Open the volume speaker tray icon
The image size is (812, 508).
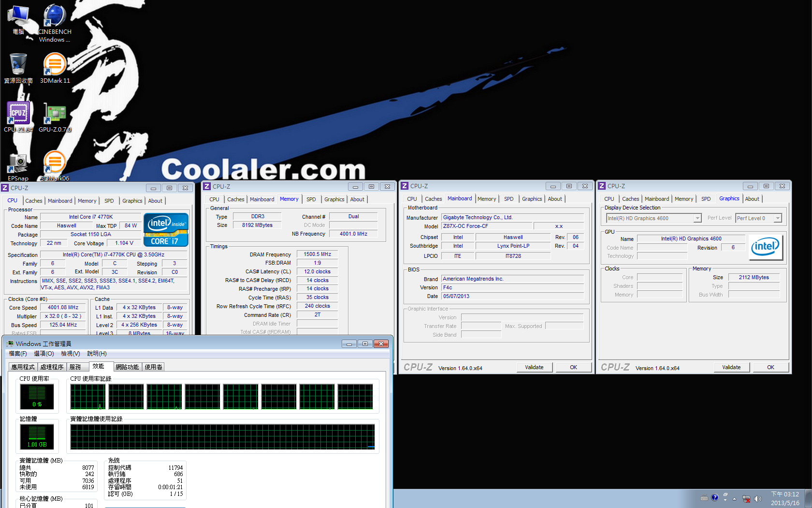point(757,499)
